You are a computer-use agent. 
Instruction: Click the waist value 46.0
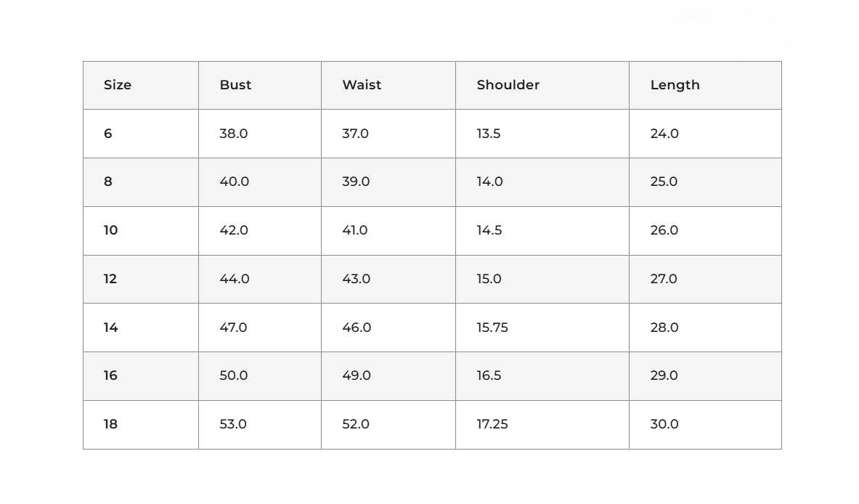click(357, 328)
